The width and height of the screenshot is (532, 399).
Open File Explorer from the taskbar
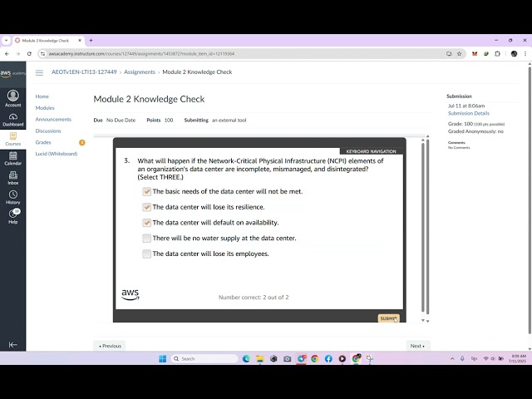(x=260, y=358)
